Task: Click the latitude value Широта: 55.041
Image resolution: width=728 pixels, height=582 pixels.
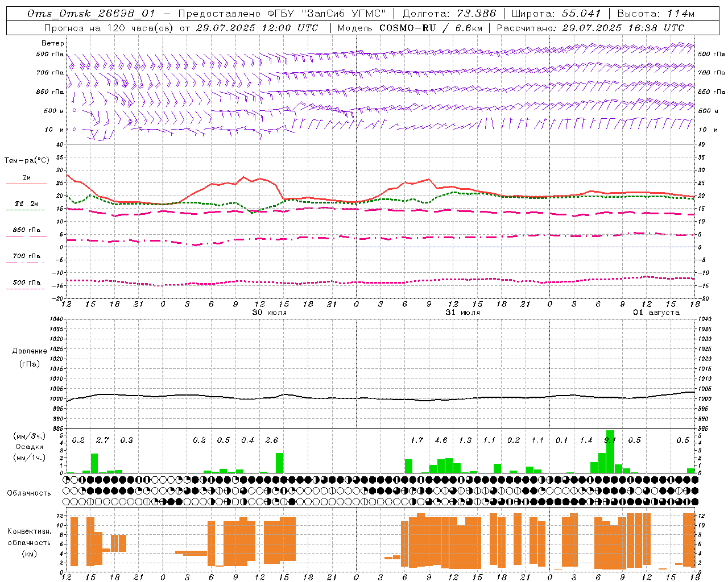Action: coord(556,14)
